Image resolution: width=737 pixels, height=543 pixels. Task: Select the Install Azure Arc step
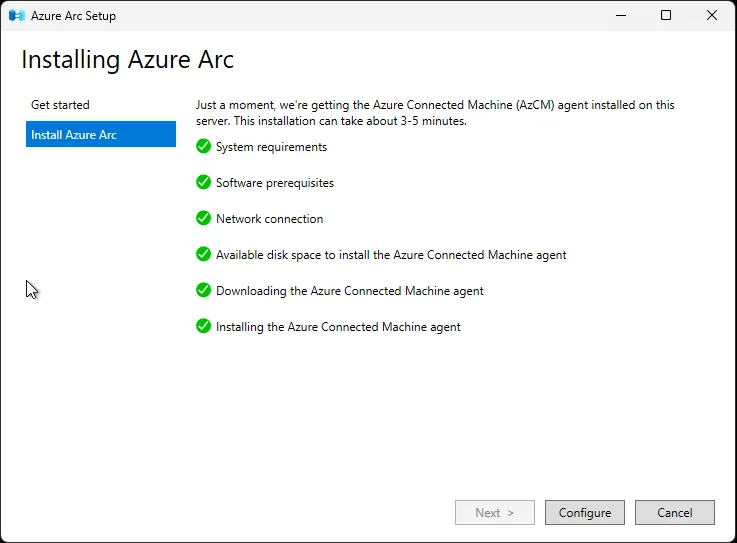point(101,134)
